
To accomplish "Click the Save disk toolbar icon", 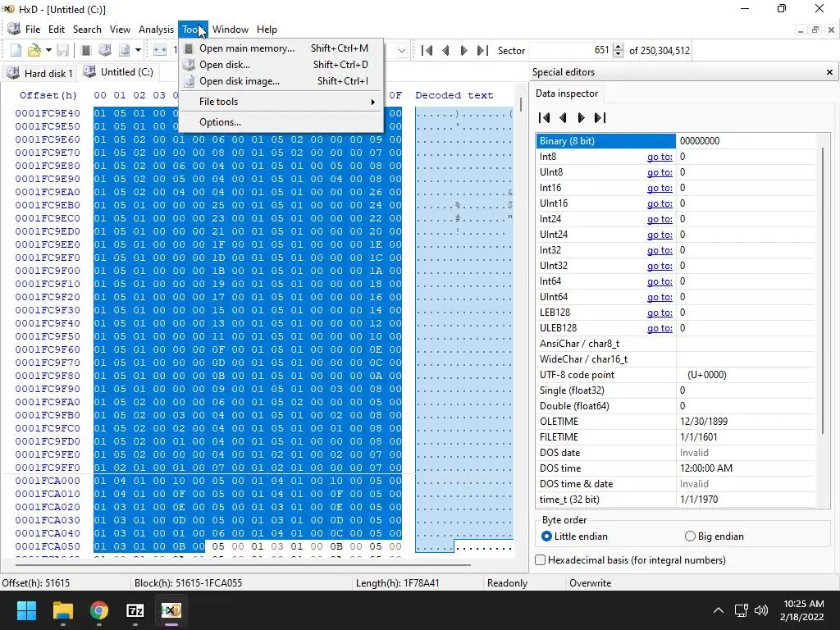I will click(x=62, y=50).
